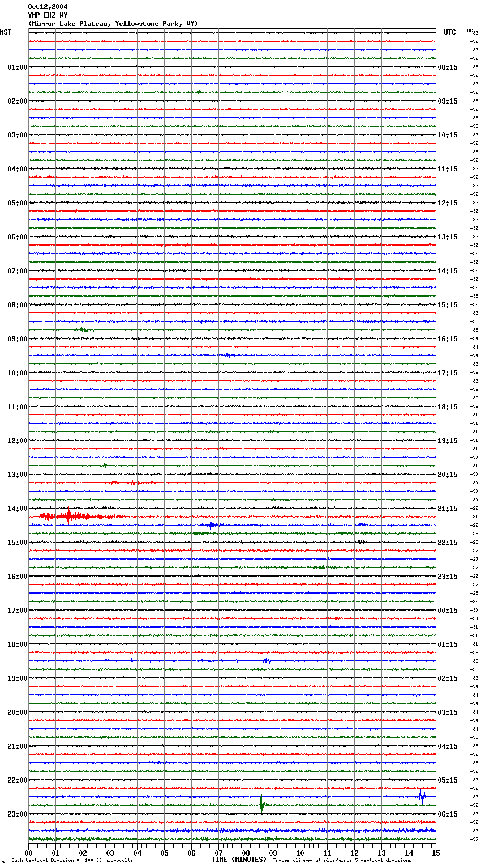Click the 05 minute tick label
The height and width of the screenshot is (868, 481).
point(165,853)
